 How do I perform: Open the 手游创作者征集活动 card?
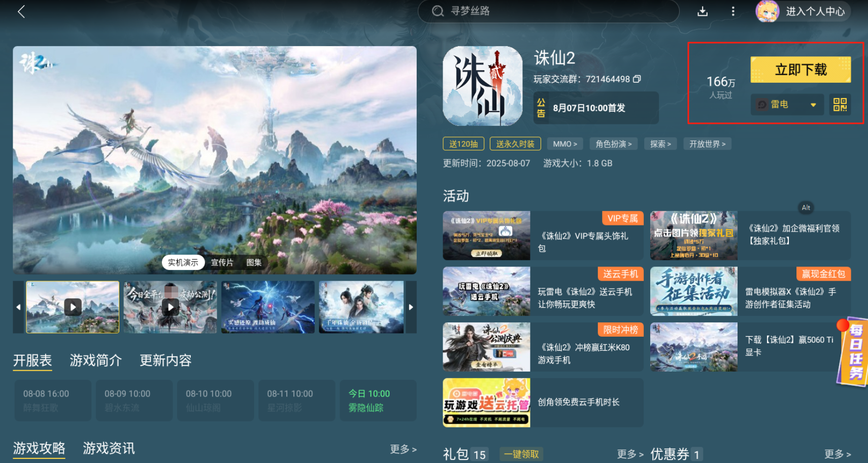(750, 291)
